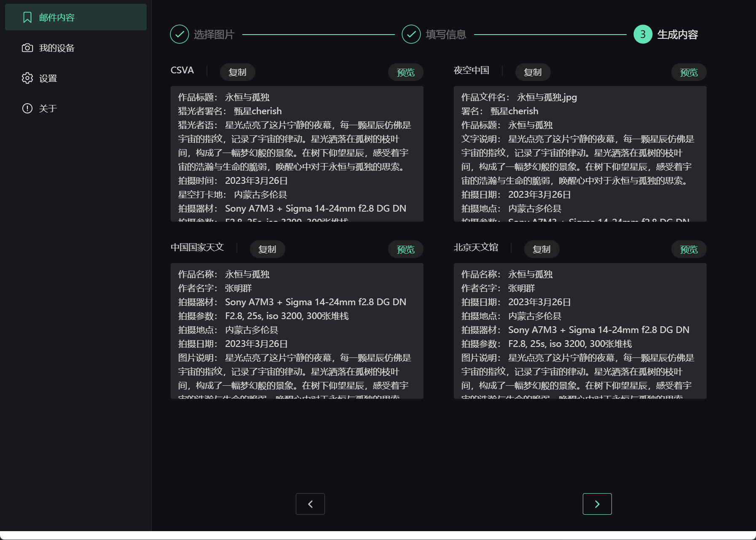Preview the 中国国家天文 content via 预览
756x540 pixels.
(x=405, y=249)
